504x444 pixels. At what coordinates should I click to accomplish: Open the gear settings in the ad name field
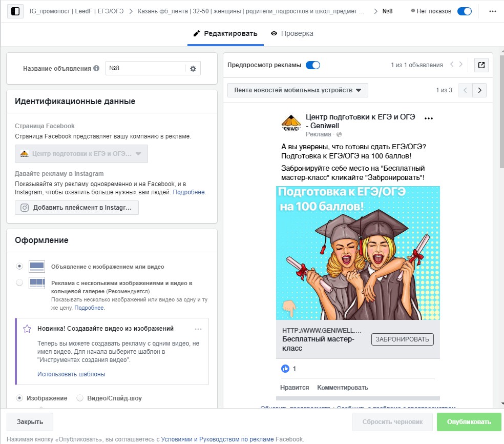tap(193, 69)
